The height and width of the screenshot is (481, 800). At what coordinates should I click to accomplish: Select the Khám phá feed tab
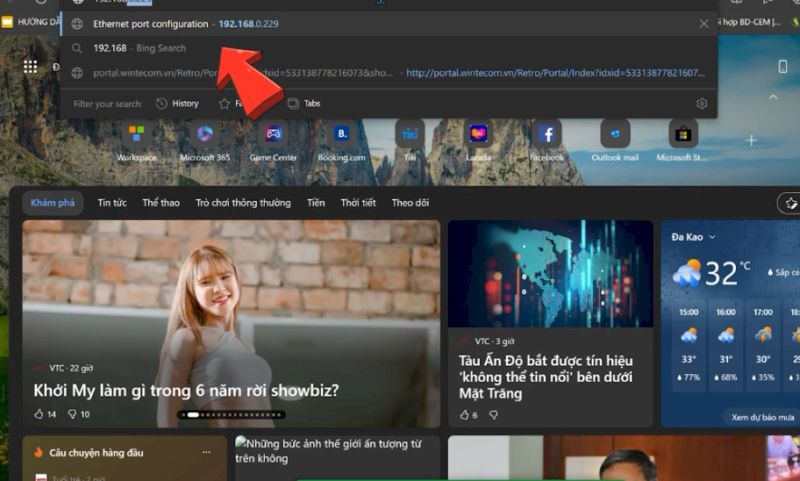point(53,203)
